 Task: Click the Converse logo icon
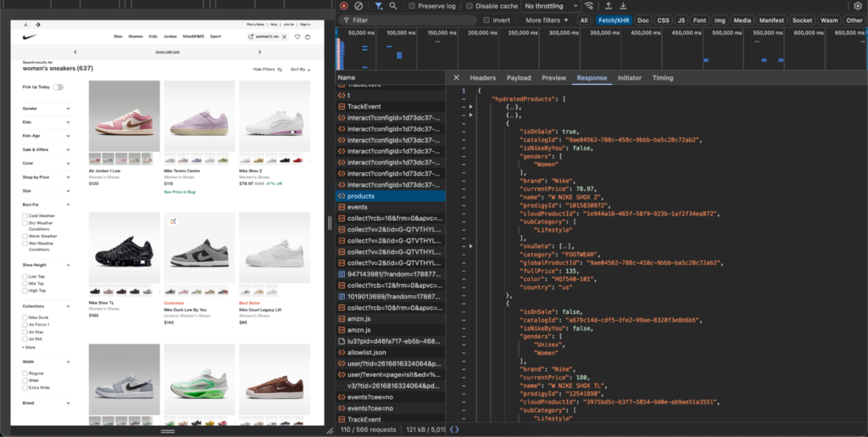pyautogui.click(x=37, y=25)
